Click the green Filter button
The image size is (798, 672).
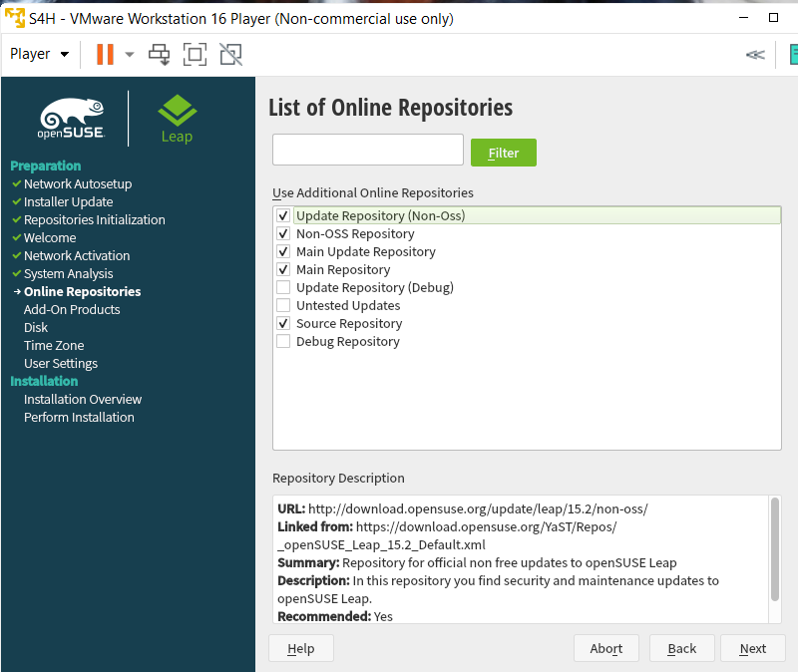[x=504, y=153]
